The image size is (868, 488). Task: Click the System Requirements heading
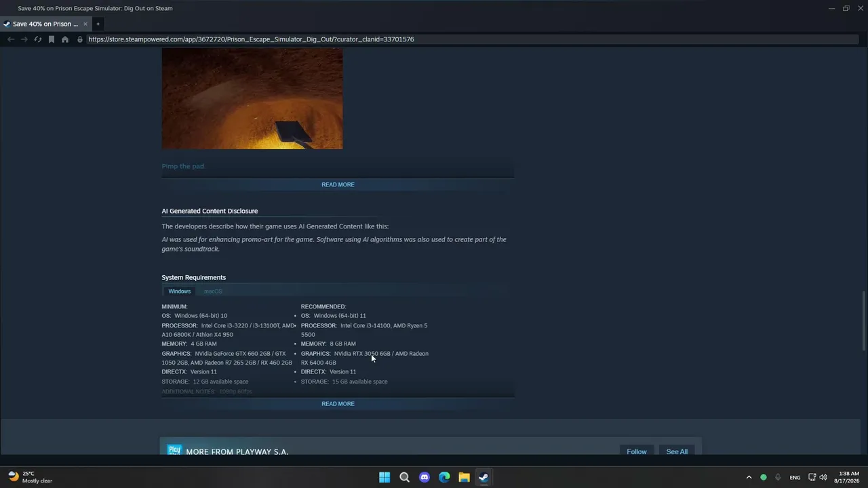194,277
